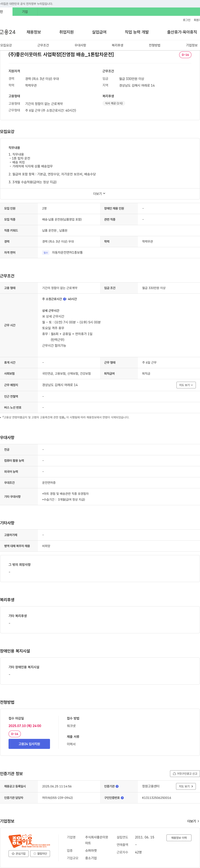
Task: Click the 설립연도 value 2011. 06. 15
Action: tap(145, 837)
